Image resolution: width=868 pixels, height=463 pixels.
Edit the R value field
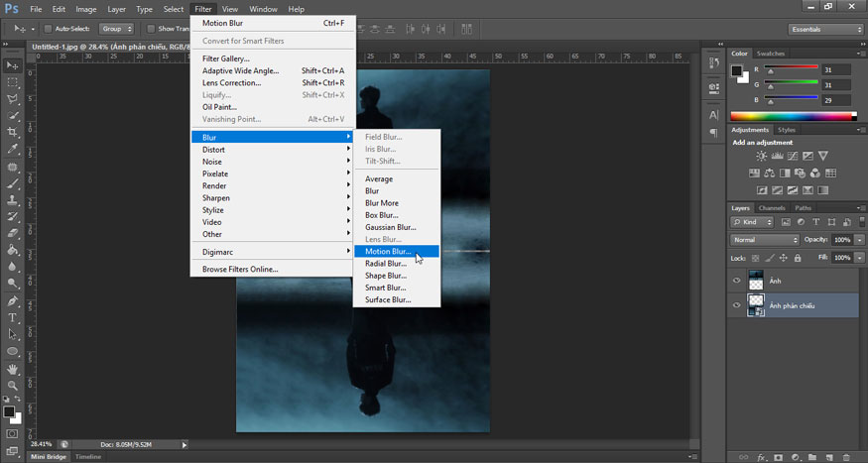836,69
